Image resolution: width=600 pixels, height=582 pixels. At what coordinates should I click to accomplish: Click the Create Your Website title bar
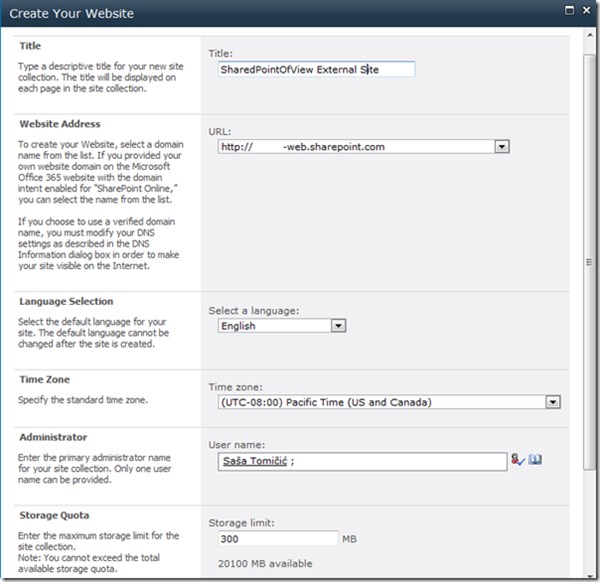tap(250, 14)
